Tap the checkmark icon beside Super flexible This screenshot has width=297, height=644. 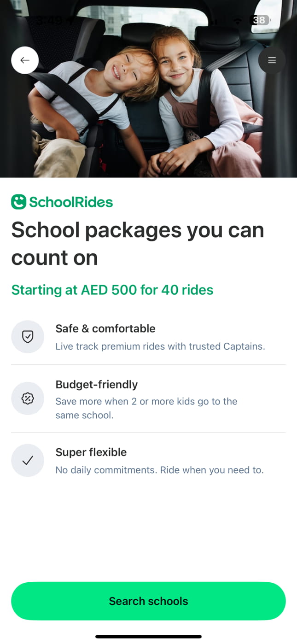(28, 460)
